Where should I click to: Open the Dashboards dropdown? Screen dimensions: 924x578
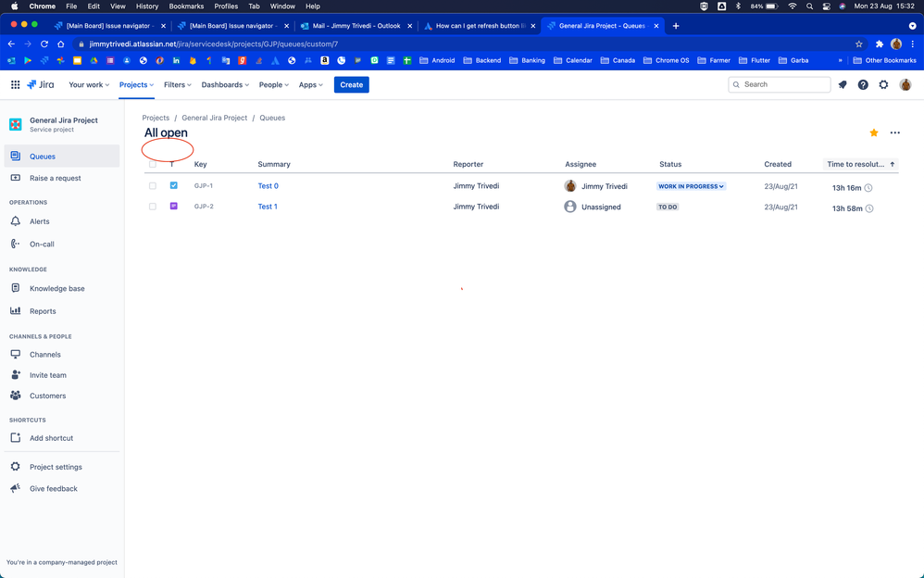tap(225, 84)
